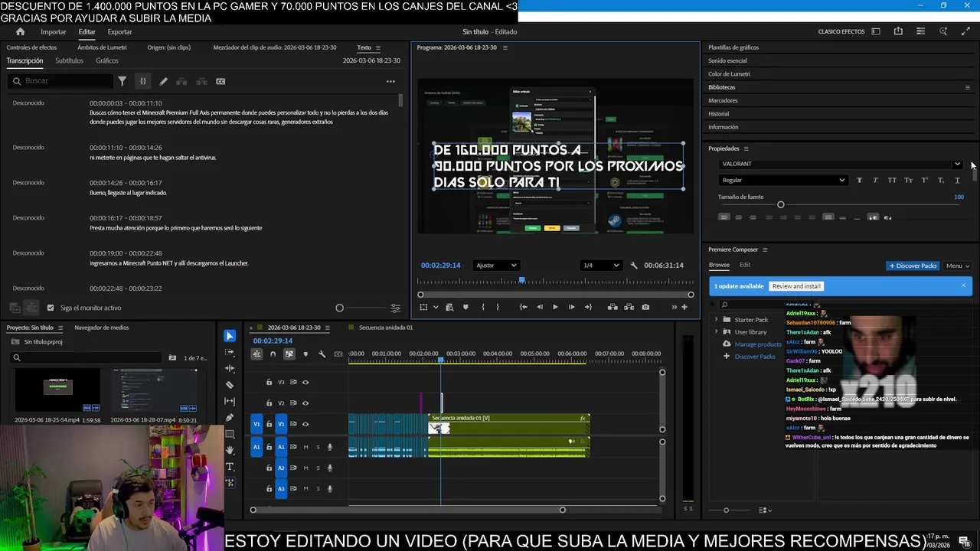The width and height of the screenshot is (980, 551).
Task: Select the Pen tool
Action: (230, 418)
